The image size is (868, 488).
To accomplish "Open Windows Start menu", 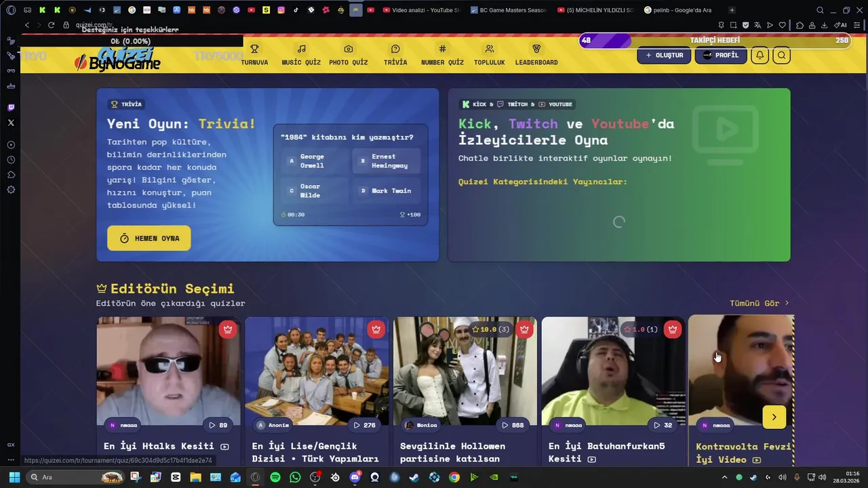I will [x=14, y=477].
